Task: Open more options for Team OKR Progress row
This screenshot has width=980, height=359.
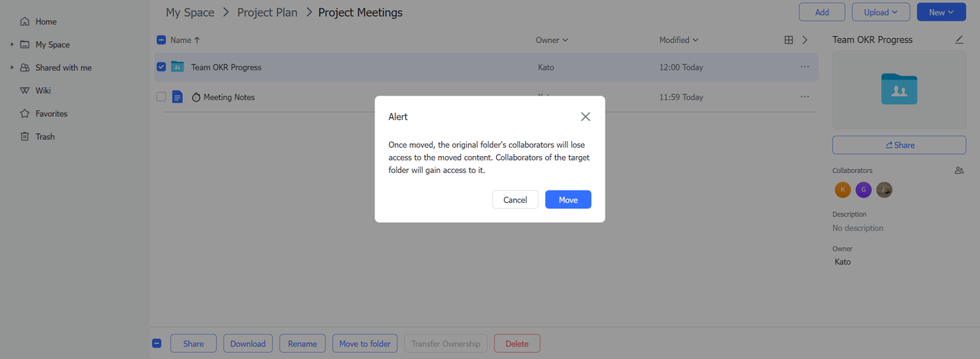Action: coord(805,67)
